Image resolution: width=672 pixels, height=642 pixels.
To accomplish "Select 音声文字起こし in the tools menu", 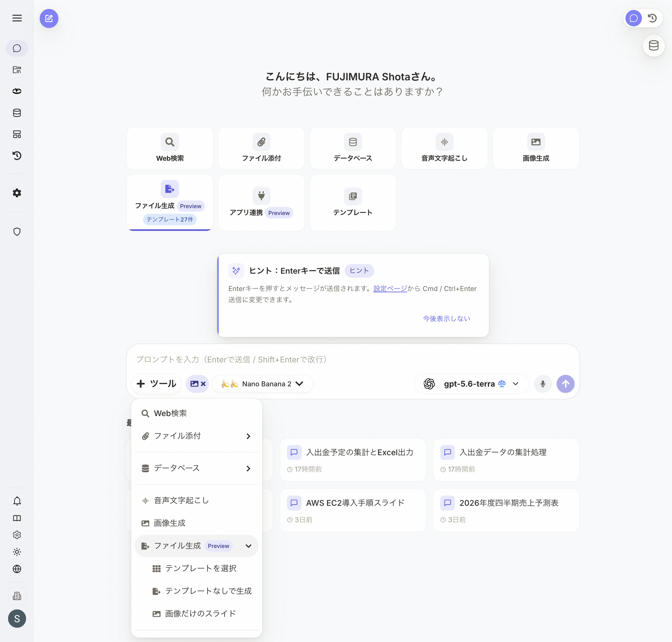I will (x=196, y=500).
